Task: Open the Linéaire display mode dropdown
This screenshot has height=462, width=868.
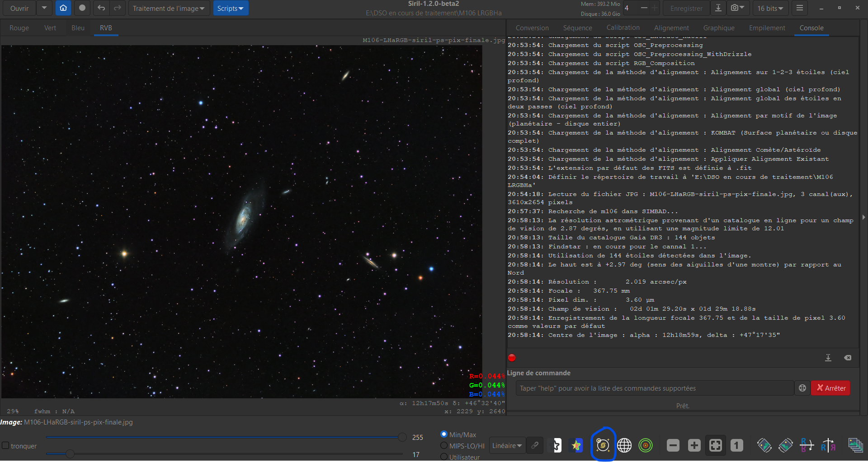Action: click(507, 446)
